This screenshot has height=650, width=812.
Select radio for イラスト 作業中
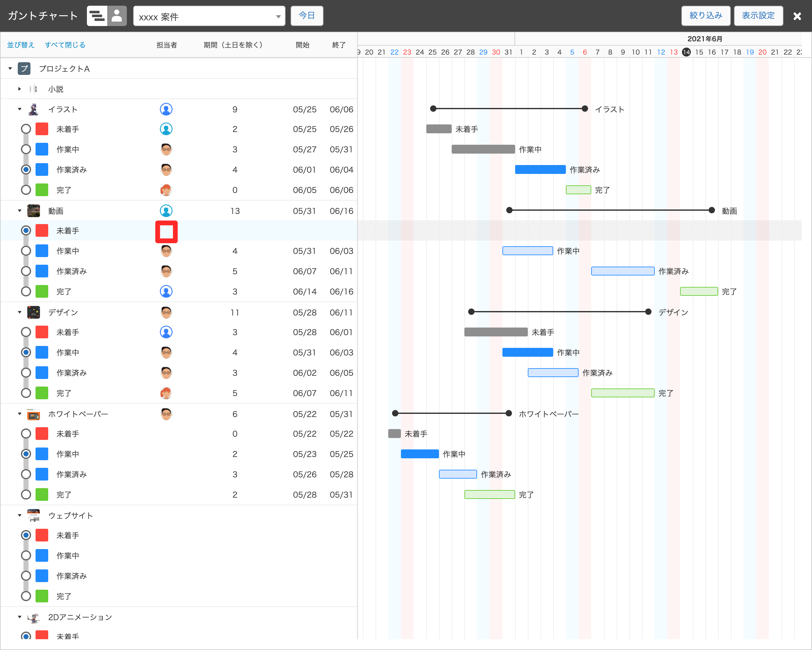pyautogui.click(x=26, y=149)
